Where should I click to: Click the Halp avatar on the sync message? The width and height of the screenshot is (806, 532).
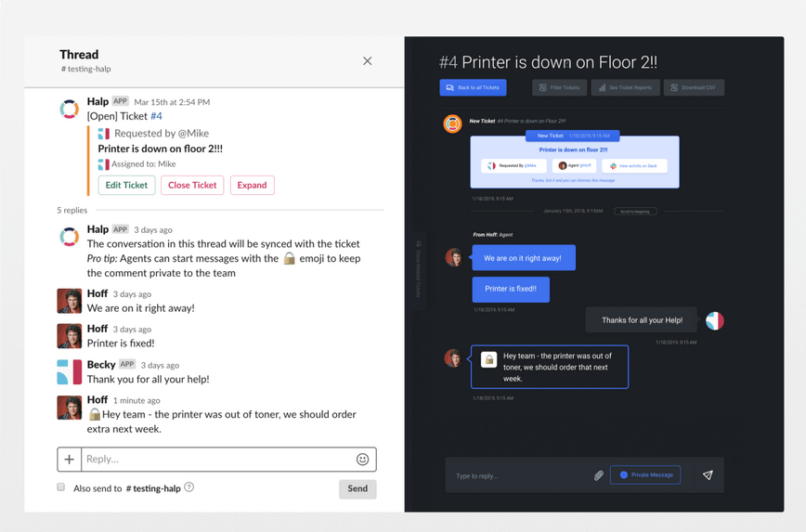[70, 237]
